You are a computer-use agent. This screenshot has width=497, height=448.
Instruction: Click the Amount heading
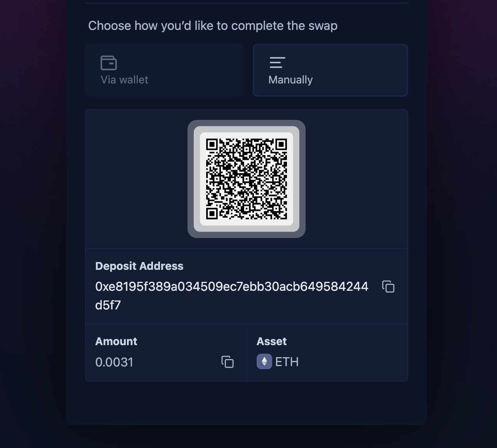(x=116, y=341)
